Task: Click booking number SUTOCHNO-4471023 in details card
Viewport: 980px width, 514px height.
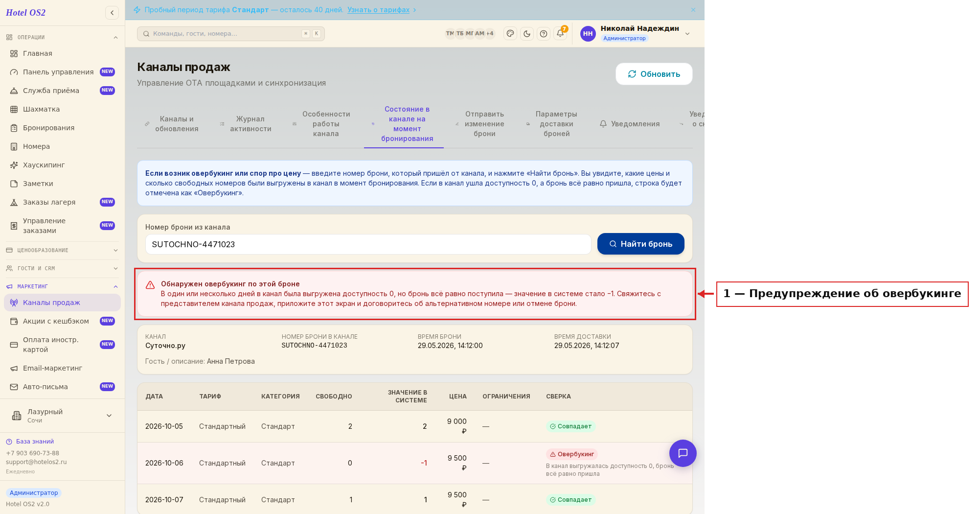Action: coord(314,346)
